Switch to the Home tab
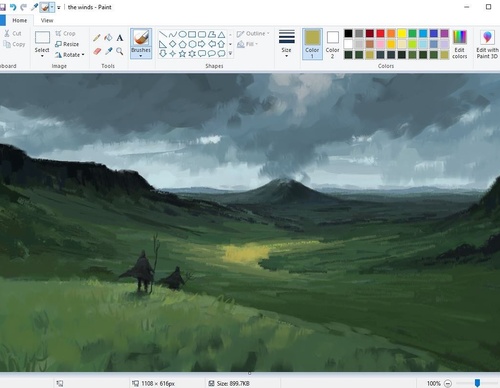This screenshot has height=388, width=500. [x=20, y=21]
